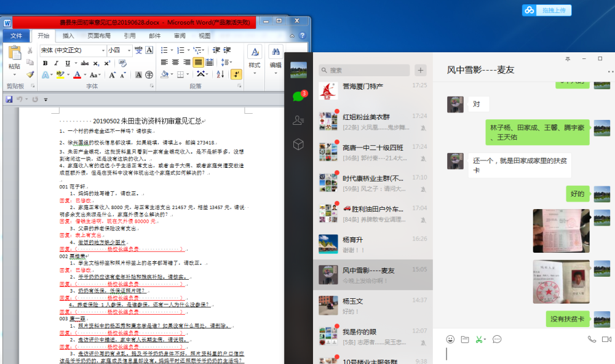Image resolution: width=615 pixels, height=364 pixels.
Task: Click the WeChat screenshot scissors icon
Action: pos(479,339)
